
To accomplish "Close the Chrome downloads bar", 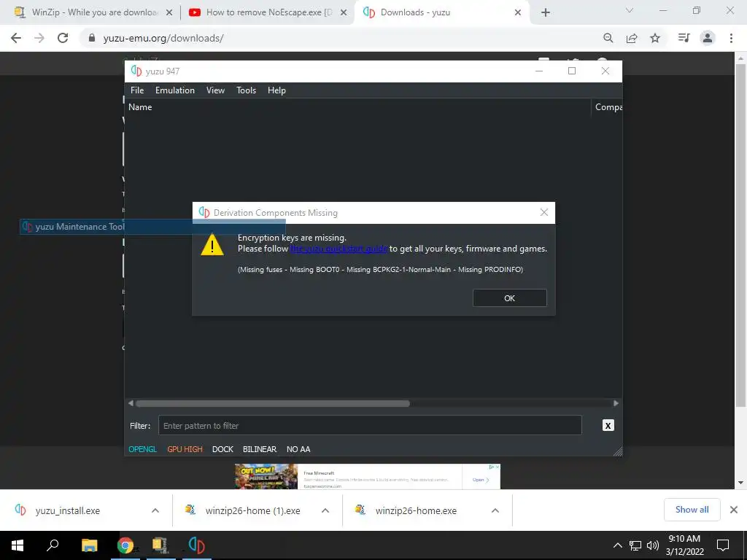I will coord(734,510).
